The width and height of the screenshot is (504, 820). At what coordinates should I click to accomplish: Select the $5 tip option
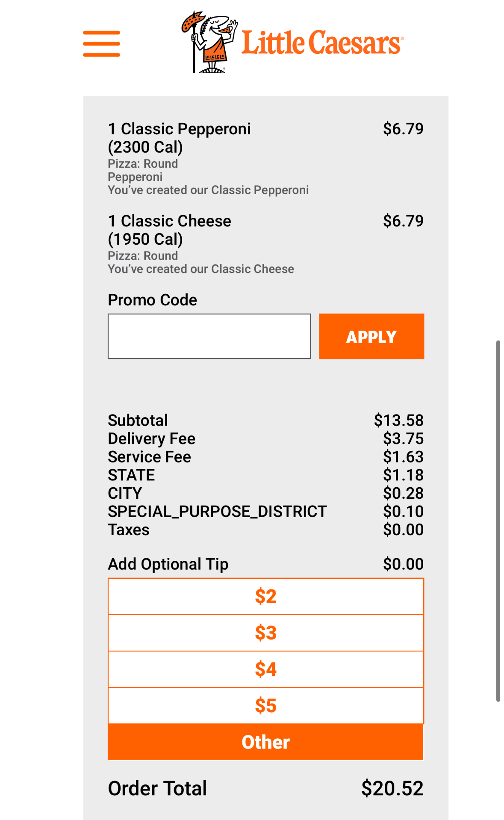(265, 705)
